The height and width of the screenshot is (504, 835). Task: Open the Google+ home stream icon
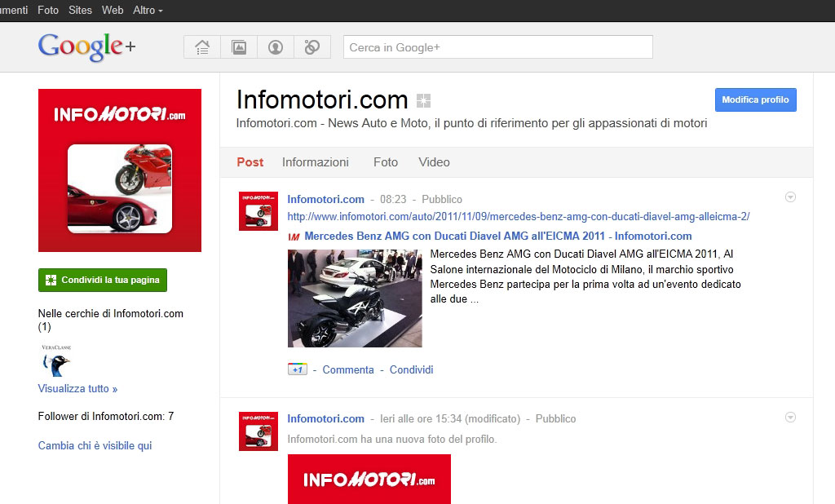(202, 47)
